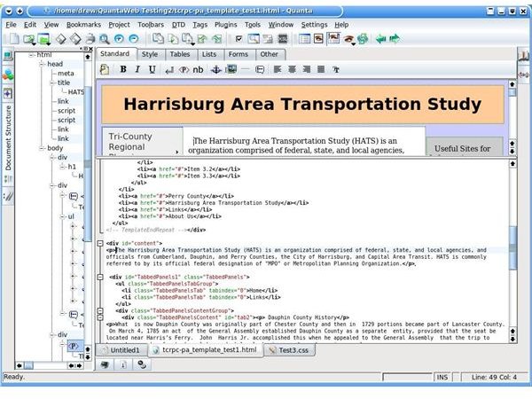Click the green Back arrow icon

point(381,39)
